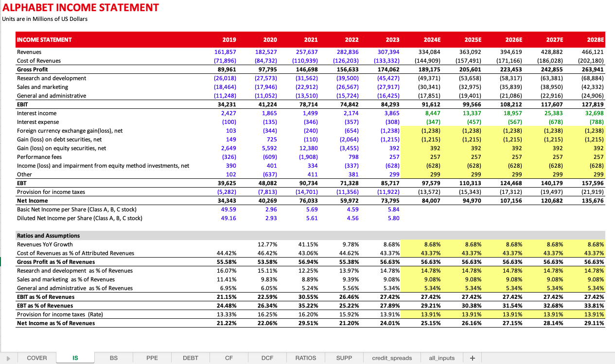
Task: Select the 2028E column header cell
Action: tap(595, 40)
